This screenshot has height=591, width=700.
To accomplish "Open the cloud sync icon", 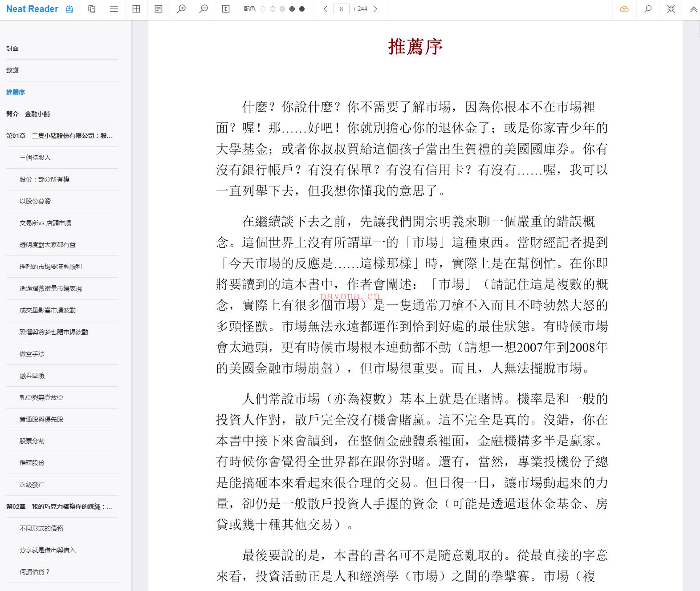I will (x=624, y=9).
